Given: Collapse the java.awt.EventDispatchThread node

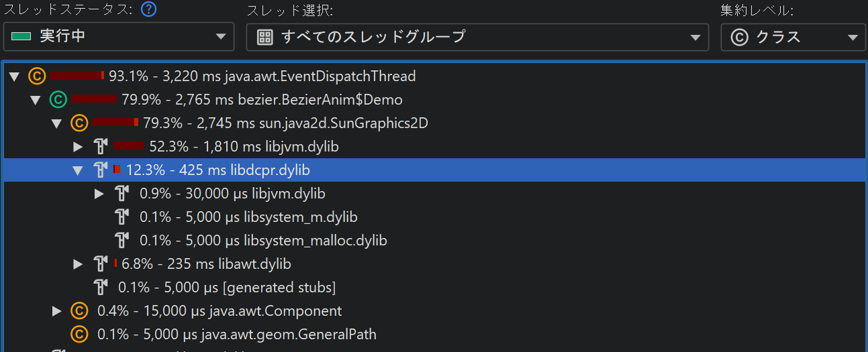Looking at the screenshot, I should [x=15, y=76].
